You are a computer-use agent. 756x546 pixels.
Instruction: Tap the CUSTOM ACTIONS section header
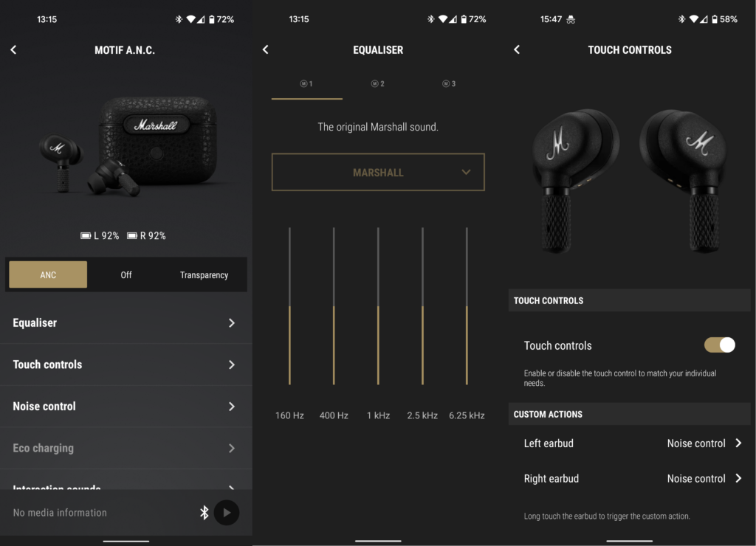630,414
